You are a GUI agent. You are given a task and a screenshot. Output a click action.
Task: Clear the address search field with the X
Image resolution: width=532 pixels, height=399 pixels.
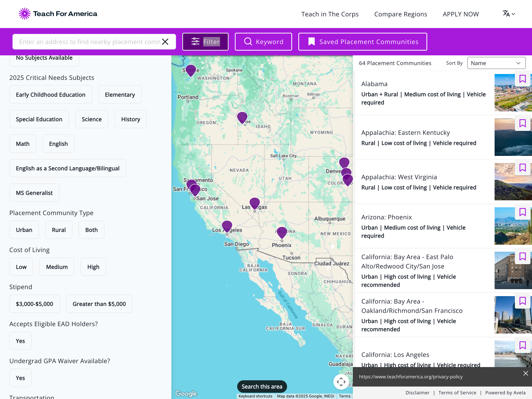(x=165, y=41)
